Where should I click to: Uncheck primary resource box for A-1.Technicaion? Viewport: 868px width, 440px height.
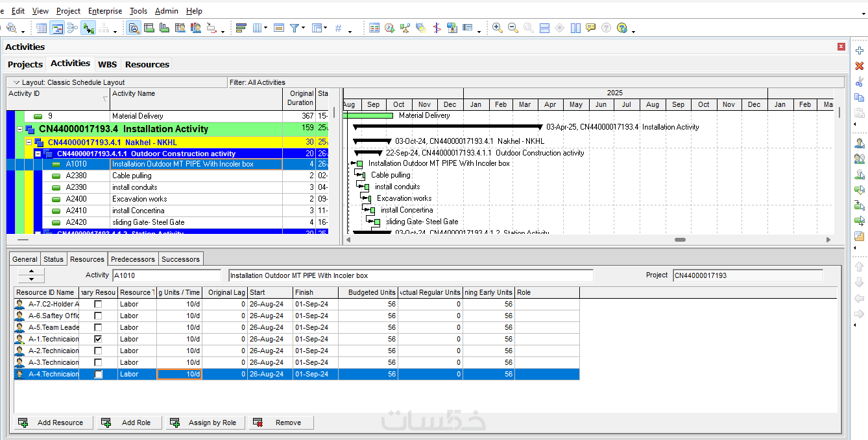coord(98,339)
